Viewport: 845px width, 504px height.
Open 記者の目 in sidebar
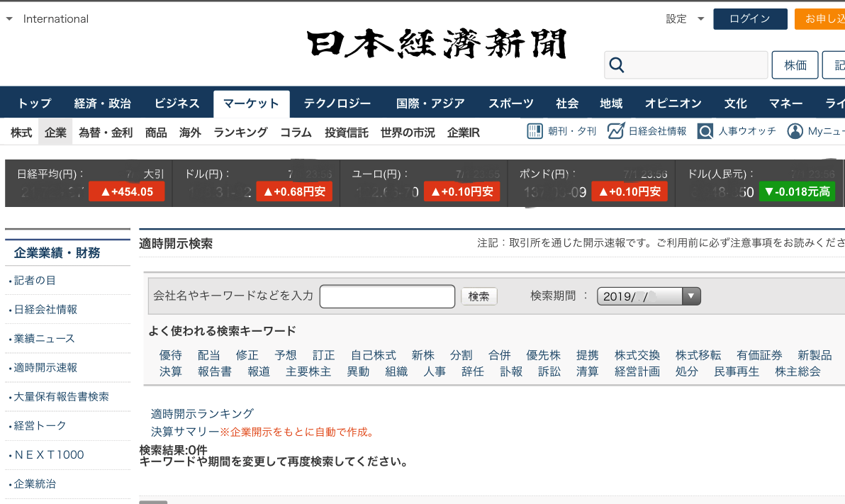(35, 280)
